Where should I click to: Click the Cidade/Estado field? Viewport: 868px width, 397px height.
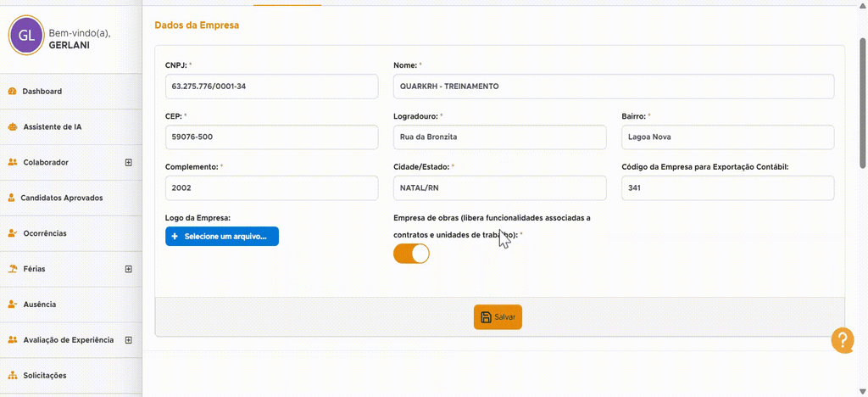coord(500,188)
